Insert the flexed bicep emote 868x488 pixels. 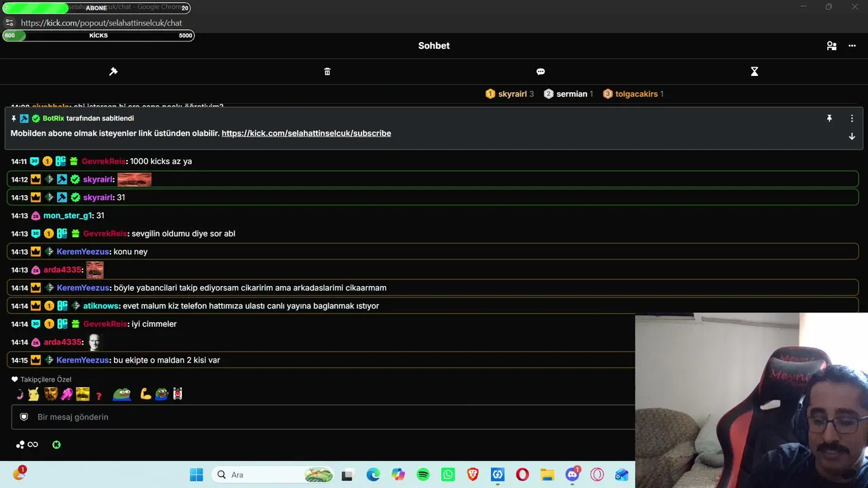[145, 394]
